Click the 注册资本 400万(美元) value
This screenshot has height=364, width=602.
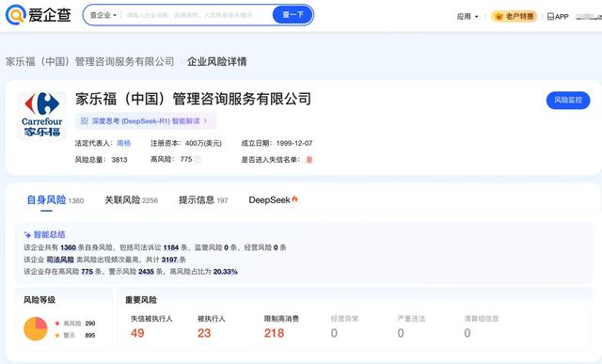203,143
